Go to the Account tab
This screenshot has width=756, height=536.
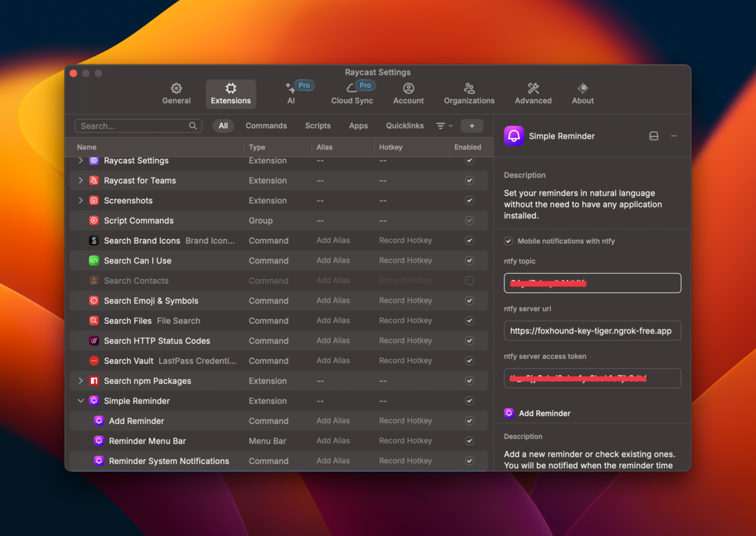coord(409,94)
